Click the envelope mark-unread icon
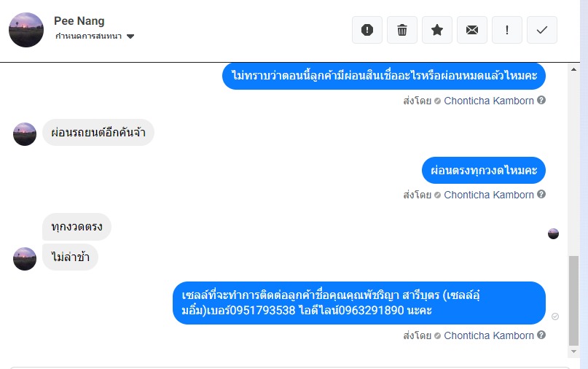 point(472,30)
